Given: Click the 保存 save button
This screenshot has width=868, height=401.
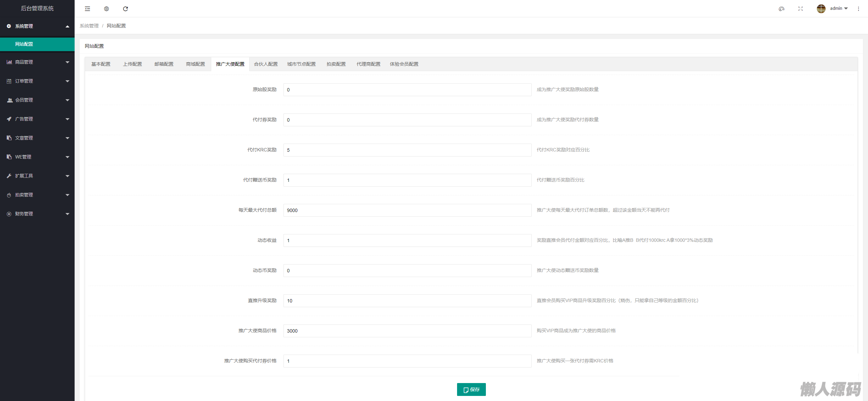Looking at the screenshot, I should pyautogui.click(x=471, y=389).
